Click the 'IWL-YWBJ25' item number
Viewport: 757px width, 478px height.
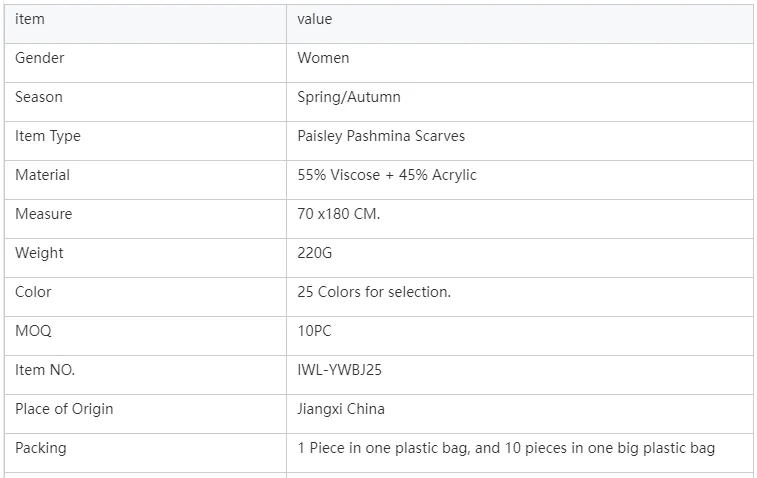point(339,370)
